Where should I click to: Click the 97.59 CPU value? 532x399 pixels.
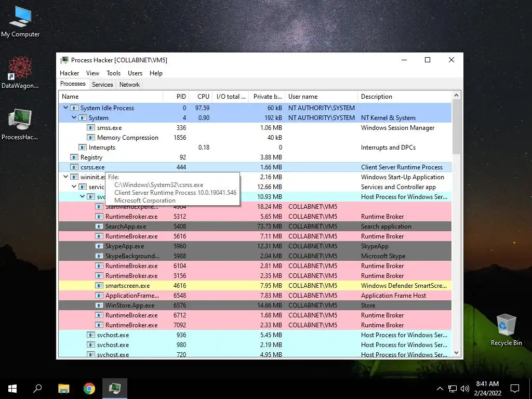pos(202,108)
